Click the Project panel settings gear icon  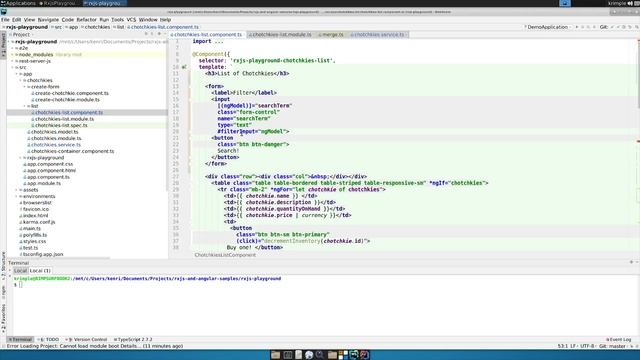coord(159,34)
